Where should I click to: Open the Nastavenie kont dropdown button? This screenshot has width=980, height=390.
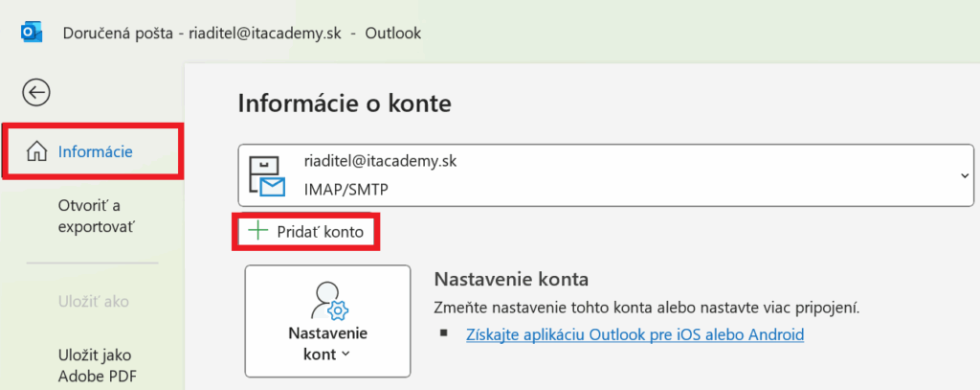coord(327,321)
